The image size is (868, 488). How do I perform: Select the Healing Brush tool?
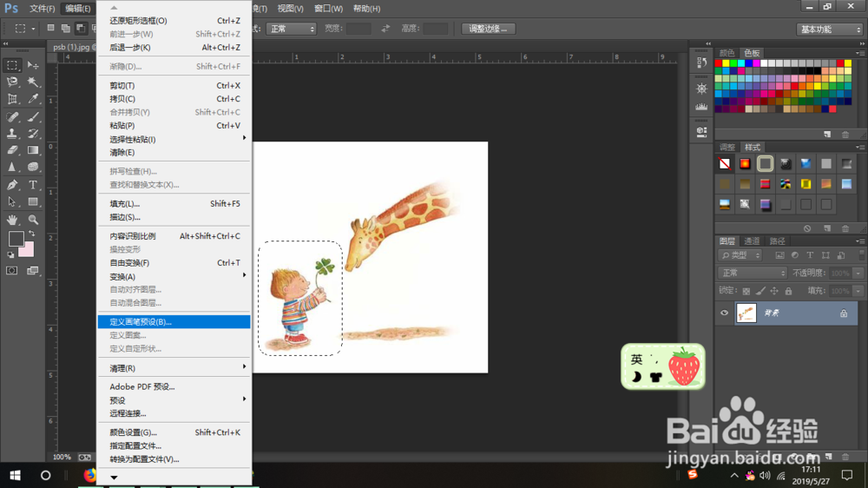pos(12,117)
